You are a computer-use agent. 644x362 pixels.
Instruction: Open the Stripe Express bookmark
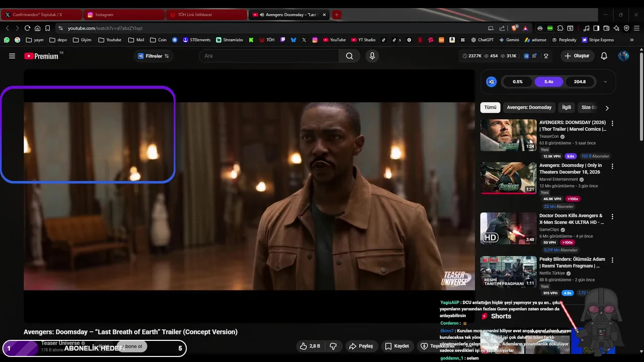pos(598,40)
